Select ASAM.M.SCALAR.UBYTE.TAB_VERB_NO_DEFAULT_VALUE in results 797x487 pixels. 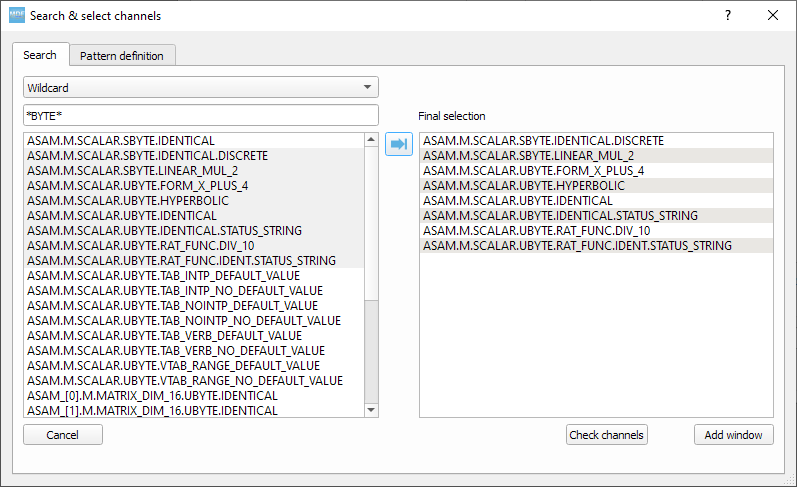click(194, 350)
